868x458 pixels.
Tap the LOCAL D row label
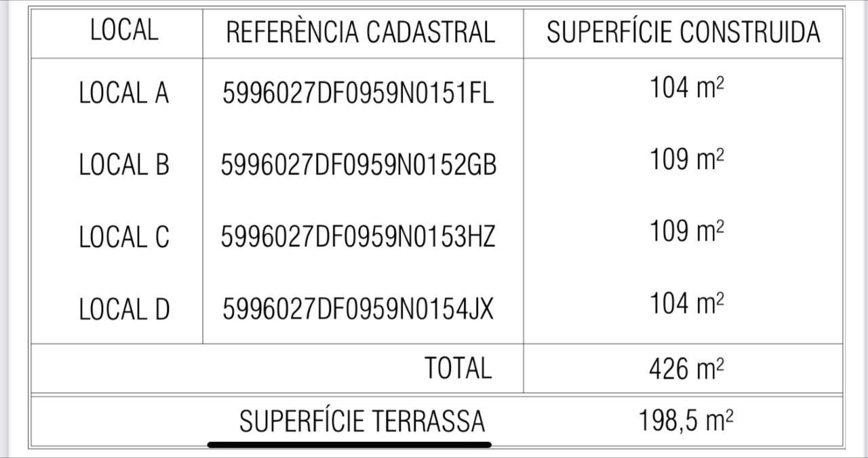coord(123,309)
